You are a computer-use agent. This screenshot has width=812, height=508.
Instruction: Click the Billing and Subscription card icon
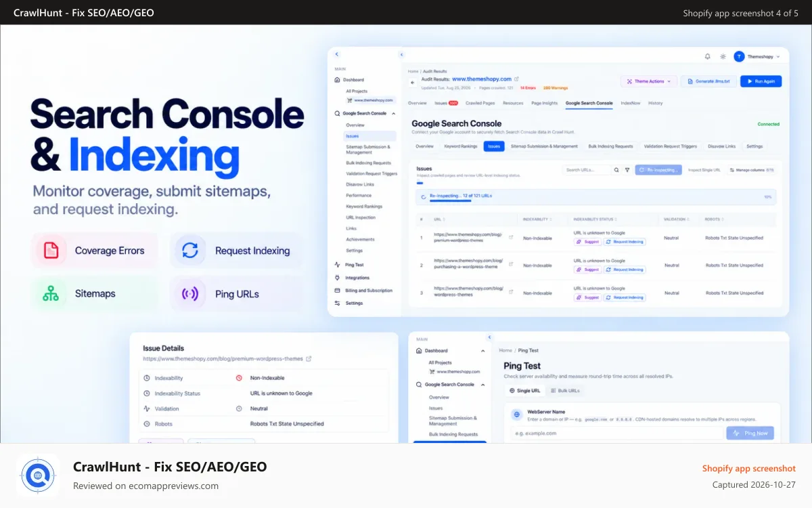338,291
